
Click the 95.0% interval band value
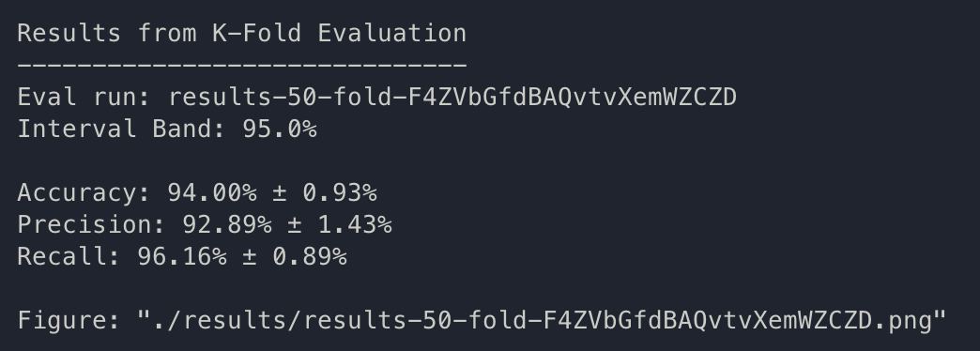[x=280, y=129]
